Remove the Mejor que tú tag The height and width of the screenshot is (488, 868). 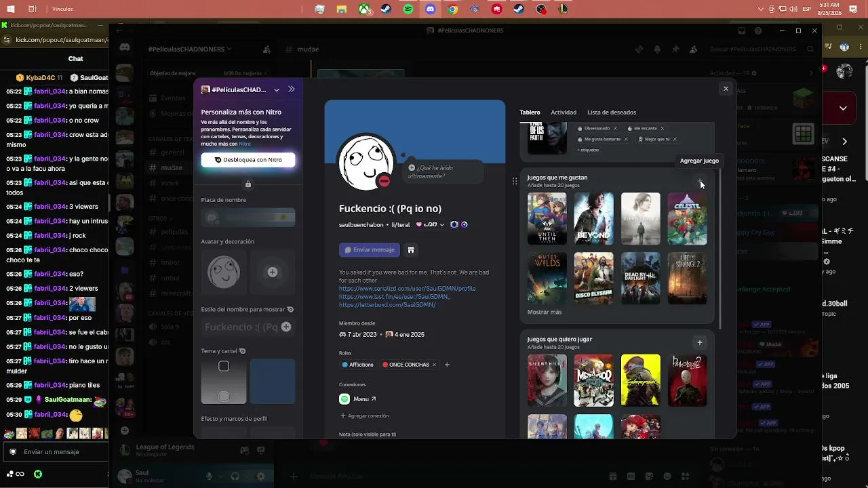click(x=675, y=139)
